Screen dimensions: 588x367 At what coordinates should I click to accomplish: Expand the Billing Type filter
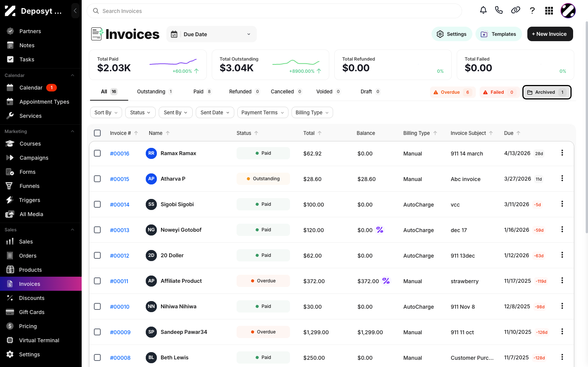tap(312, 112)
